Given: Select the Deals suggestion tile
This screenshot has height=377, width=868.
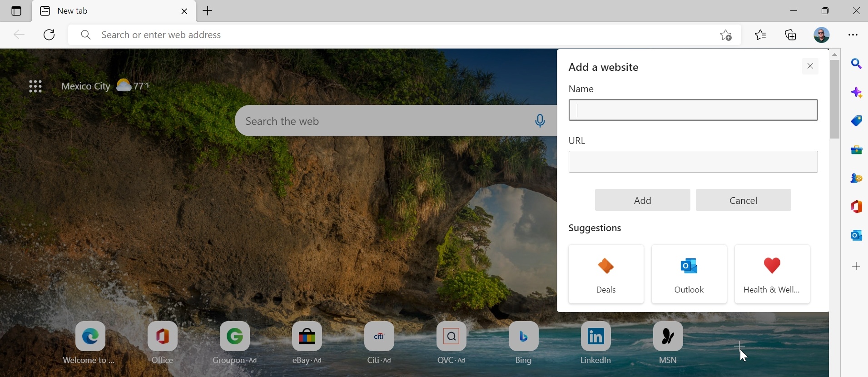Looking at the screenshot, I should (606, 274).
